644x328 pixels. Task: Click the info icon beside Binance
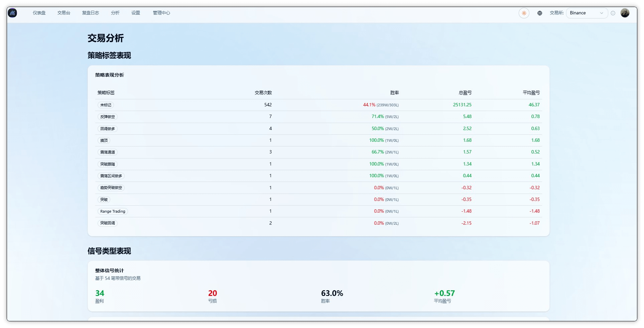pos(613,13)
